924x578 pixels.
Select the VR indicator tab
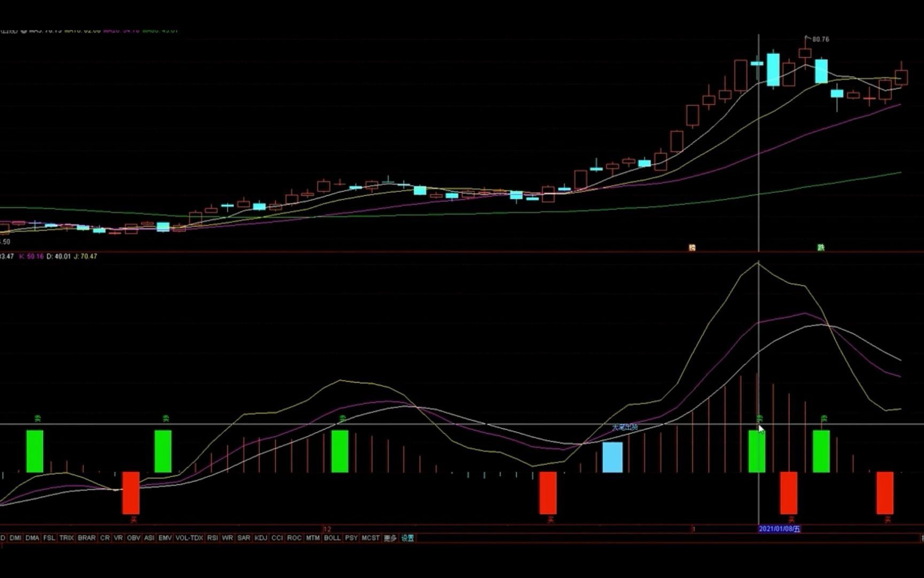pos(118,538)
